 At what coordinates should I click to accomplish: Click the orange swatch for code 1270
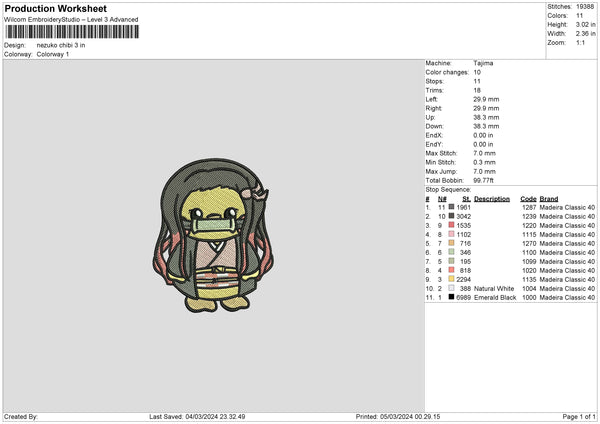[452, 243]
